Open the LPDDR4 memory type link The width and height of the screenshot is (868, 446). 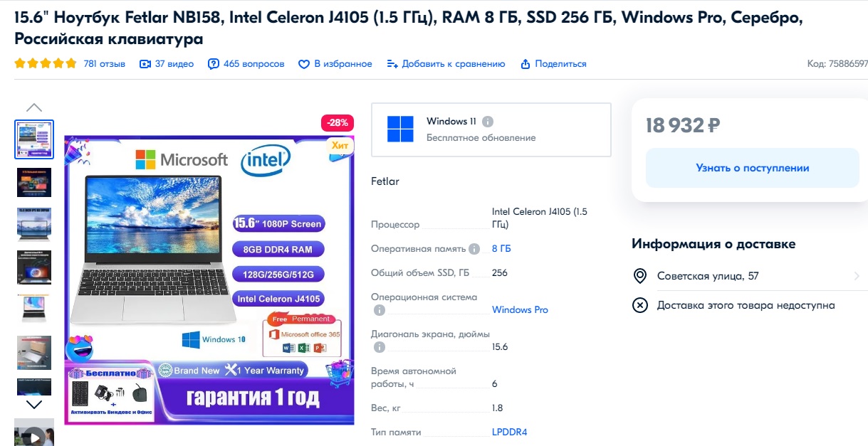tap(509, 432)
